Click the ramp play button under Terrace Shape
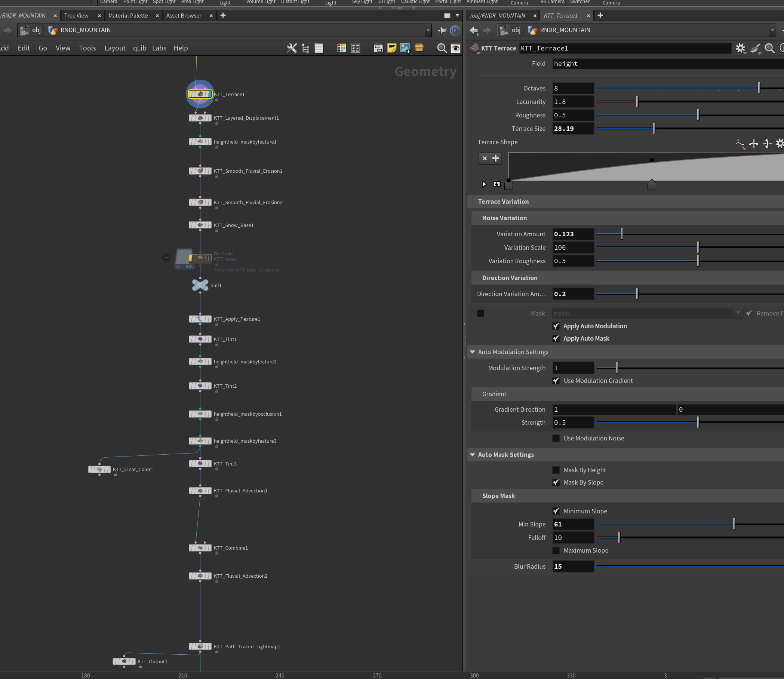The image size is (784, 679). [x=484, y=184]
